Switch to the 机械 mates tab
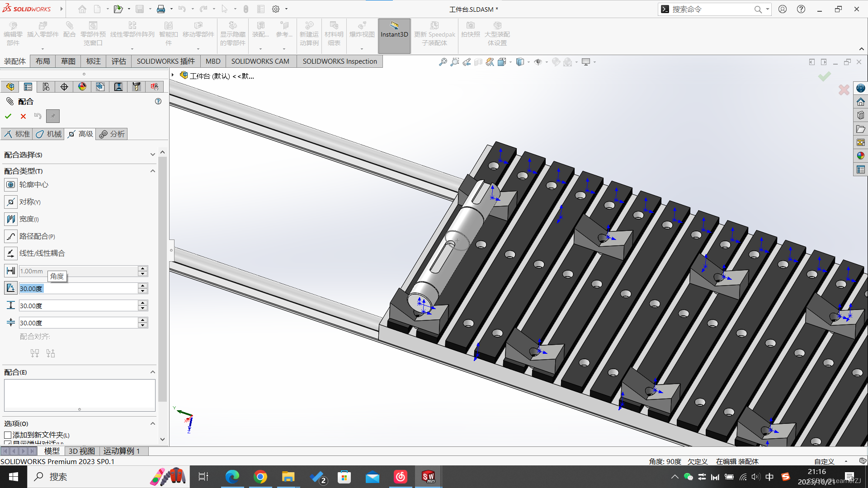The height and width of the screenshot is (488, 868). [49, 134]
